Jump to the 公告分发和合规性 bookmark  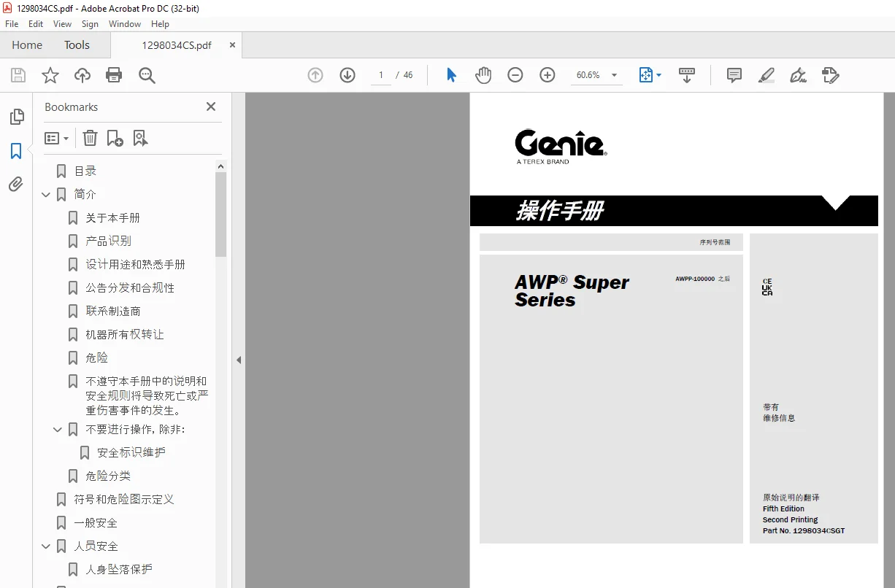coord(130,288)
